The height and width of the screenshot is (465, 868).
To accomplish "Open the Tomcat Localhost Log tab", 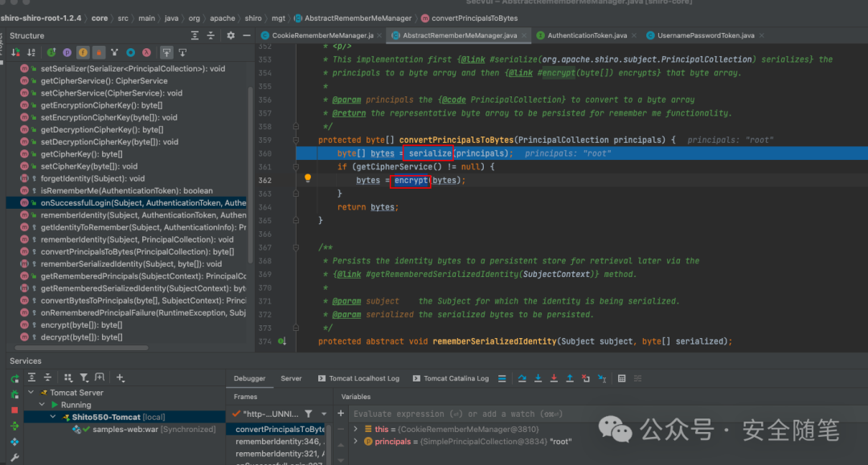I will [358, 379].
